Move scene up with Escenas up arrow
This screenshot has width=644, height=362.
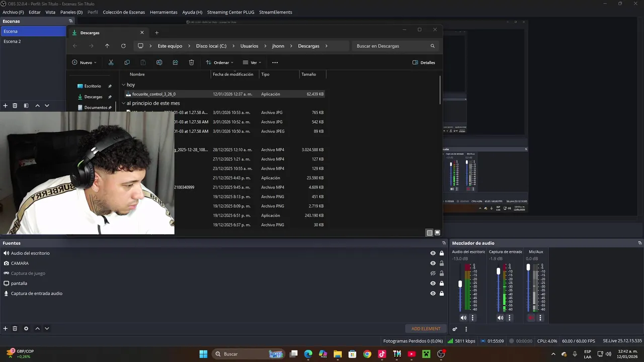point(37,106)
